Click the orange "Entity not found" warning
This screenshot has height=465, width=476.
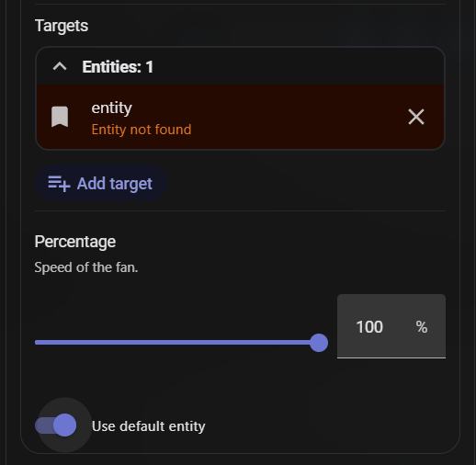pos(142,130)
